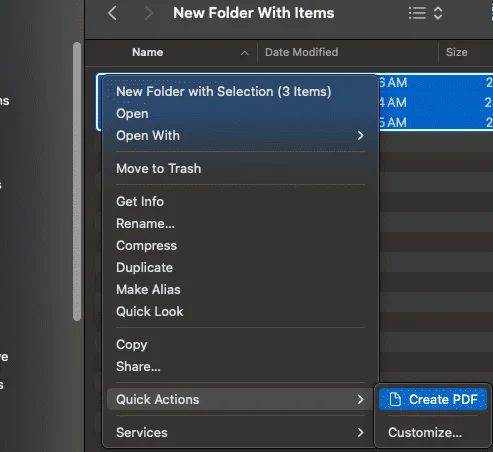Select Get Info from the menu
Image resolution: width=493 pixels, height=452 pixels.
coord(140,201)
